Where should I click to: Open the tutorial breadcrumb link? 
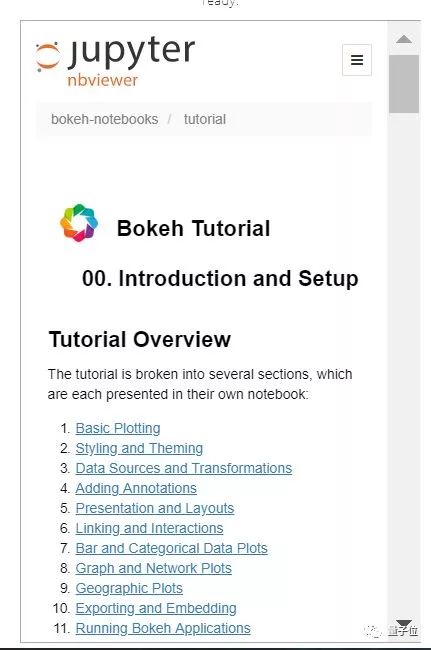coord(205,119)
